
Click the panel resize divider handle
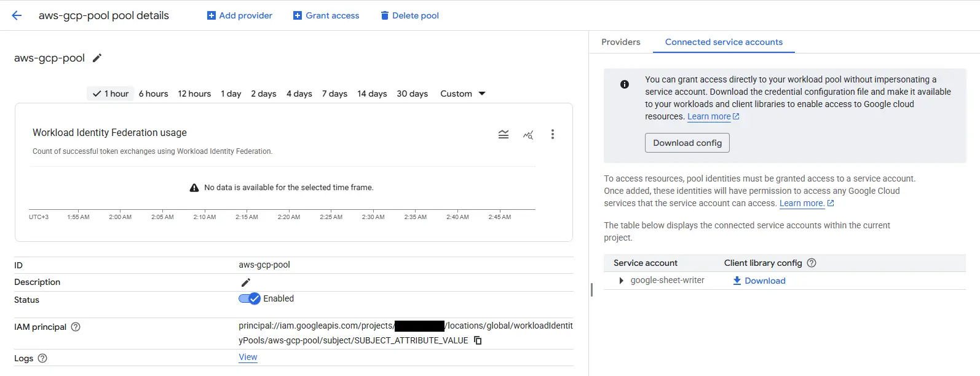coord(591,289)
